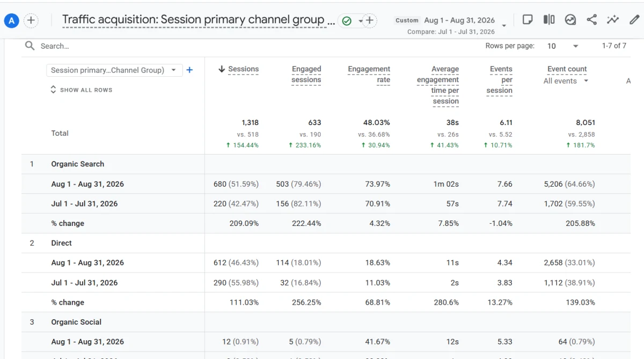
Task: Click total sessions change 154.44%
Action: [x=243, y=145]
